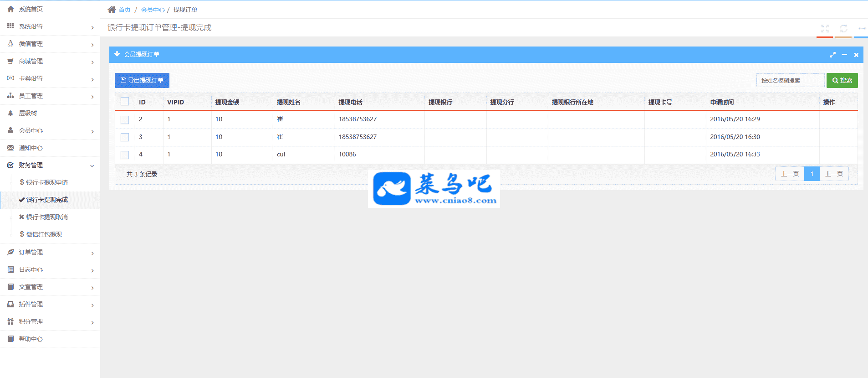Image resolution: width=868 pixels, height=378 pixels.
Task: Click the 通知中心 envelope icon
Action: point(10,148)
